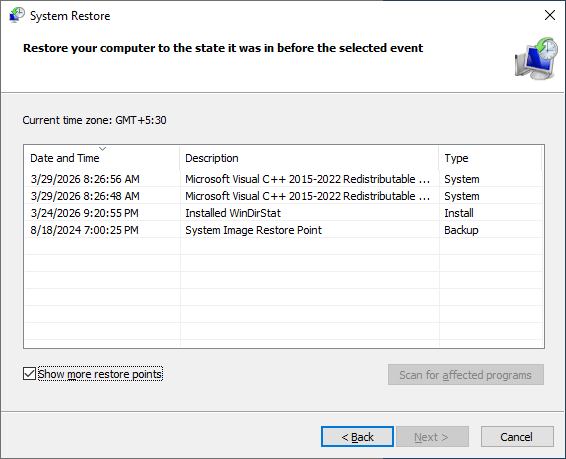
Task: Click the System type in the 8:26:56 row
Action: [462, 179]
